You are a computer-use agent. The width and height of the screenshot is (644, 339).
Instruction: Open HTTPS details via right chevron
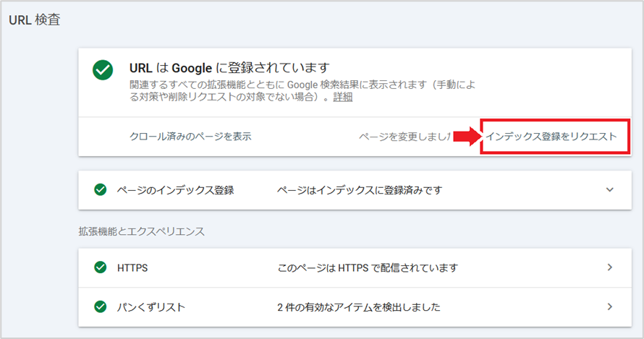point(610,267)
